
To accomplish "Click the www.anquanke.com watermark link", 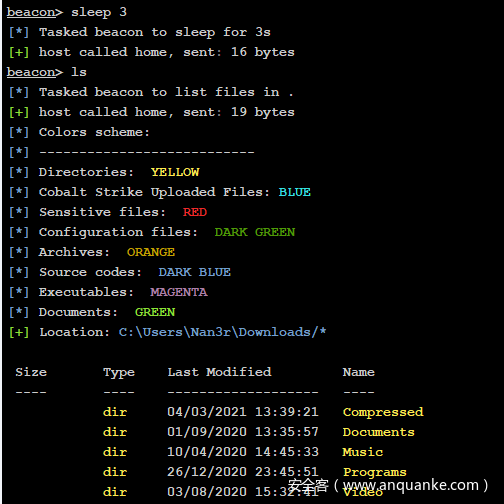I will (411, 485).
